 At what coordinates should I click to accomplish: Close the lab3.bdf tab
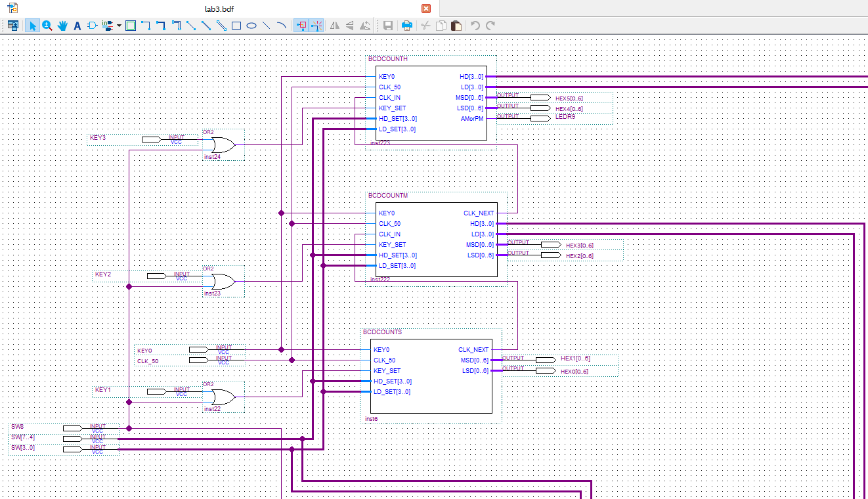[x=426, y=9]
